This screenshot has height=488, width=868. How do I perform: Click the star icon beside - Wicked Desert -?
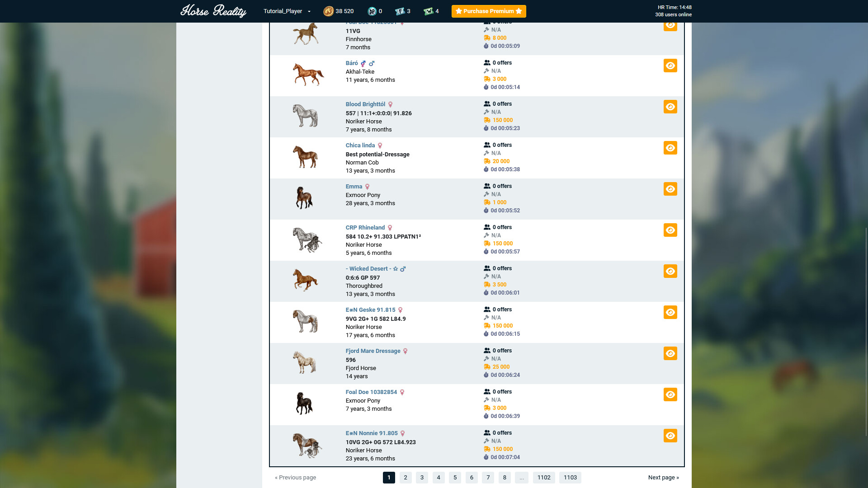(396, 268)
